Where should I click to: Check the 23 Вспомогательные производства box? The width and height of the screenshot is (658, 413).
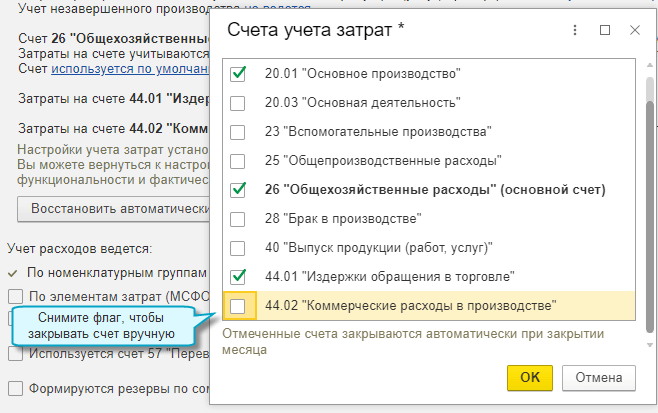[238, 132]
